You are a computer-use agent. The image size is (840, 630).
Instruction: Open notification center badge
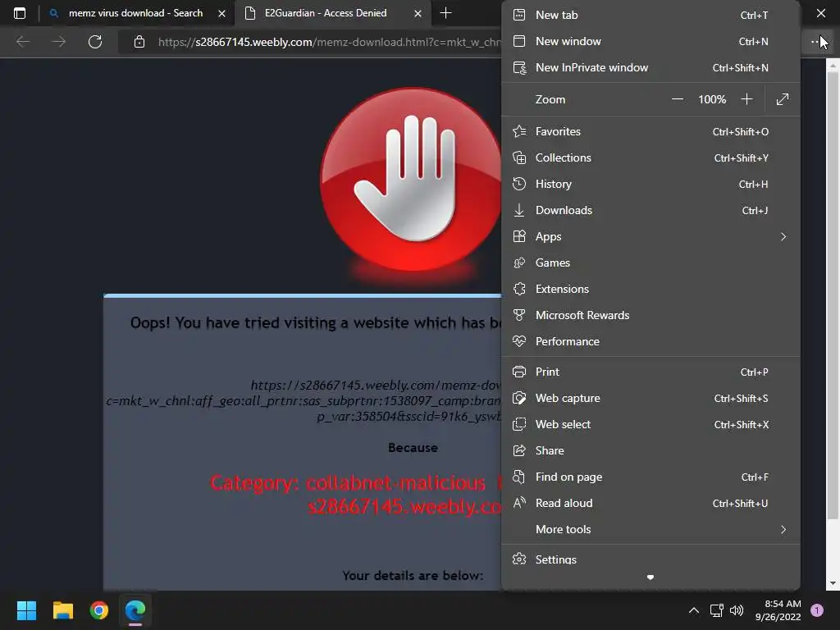pos(817,610)
